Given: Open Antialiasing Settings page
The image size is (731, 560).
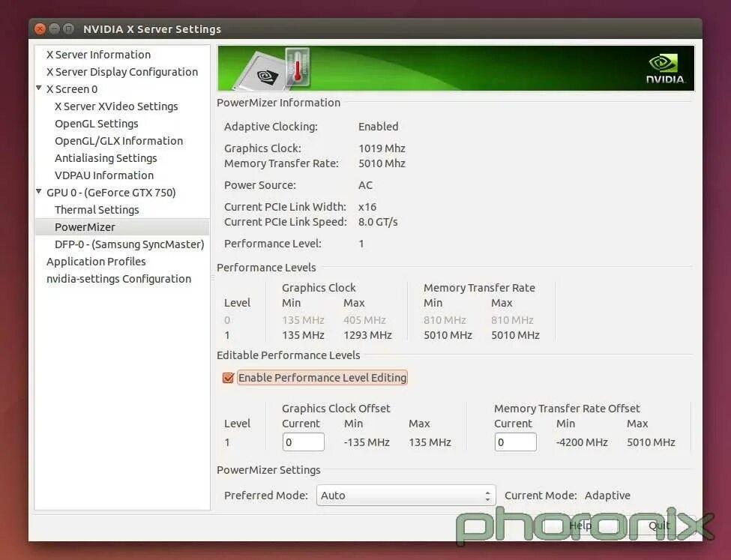Looking at the screenshot, I should click(106, 158).
